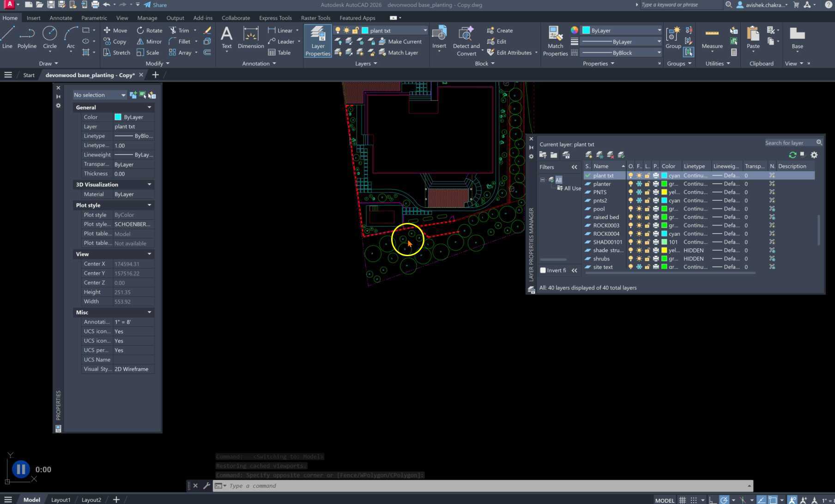
Task: Click the Move tool in Modify
Action: click(x=115, y=30)
